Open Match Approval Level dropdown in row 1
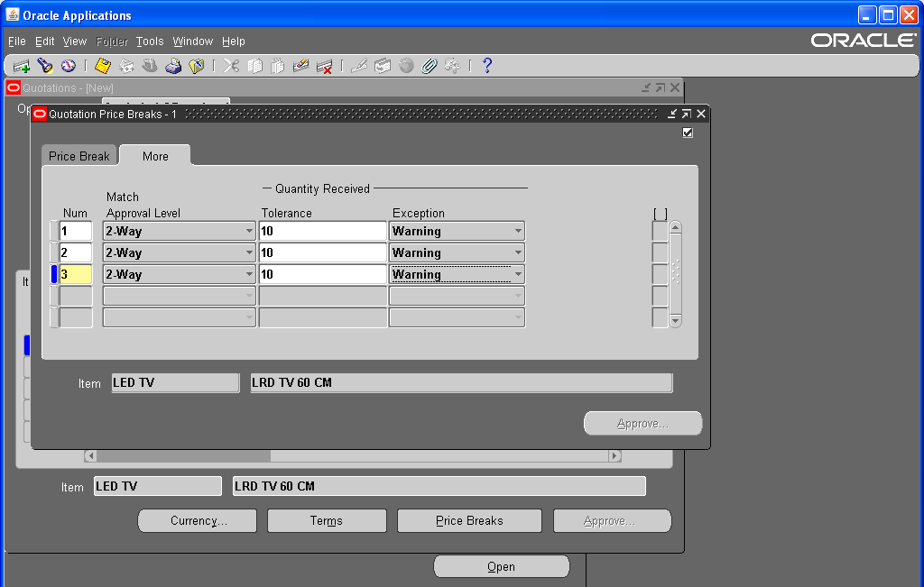Viewport: 924px width, 587px height. coord(249,231)
